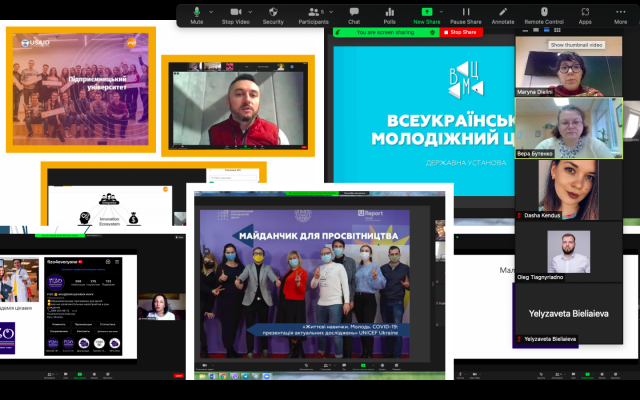Click the 'Show thumbnail video' tooltip
This screenshot has width=640, height=400.
[x=576, y=45]
